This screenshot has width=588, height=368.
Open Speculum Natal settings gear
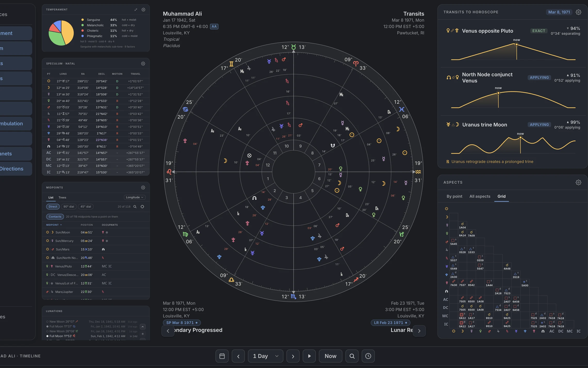(143, 64)
